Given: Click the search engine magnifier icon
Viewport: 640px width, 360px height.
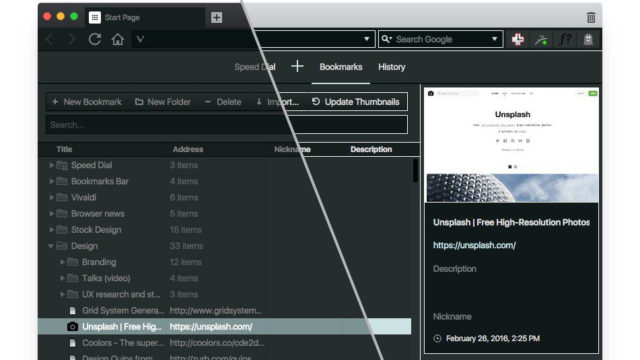Looking at the screenshot, I should point(386,39).
